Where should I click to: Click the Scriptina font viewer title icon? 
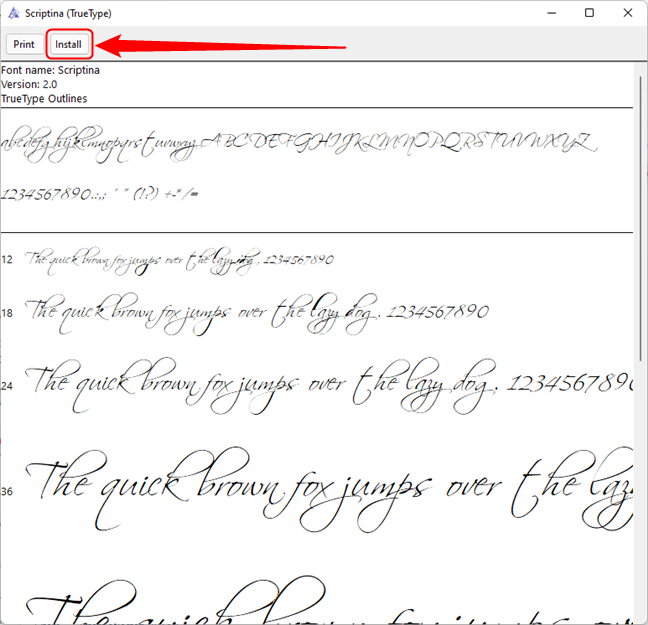click(13, 13)
